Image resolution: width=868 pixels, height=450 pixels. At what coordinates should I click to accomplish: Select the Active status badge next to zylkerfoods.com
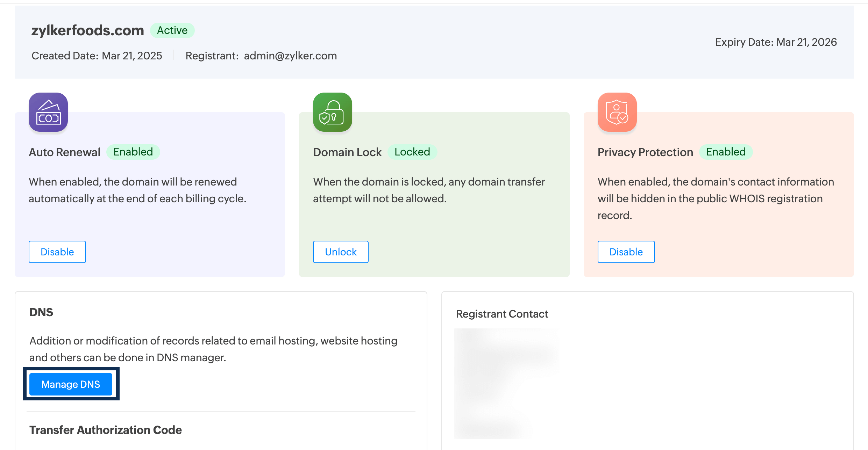pos(172,30)
